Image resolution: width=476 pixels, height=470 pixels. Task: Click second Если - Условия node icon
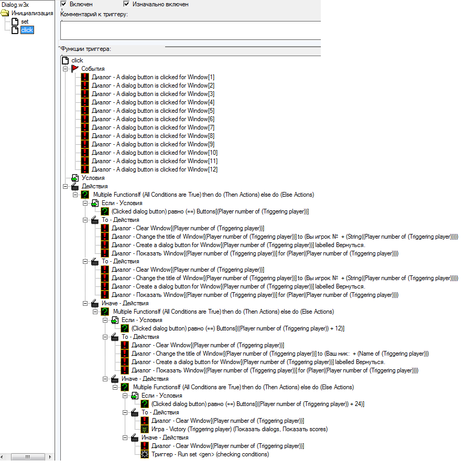click(115, 320)
